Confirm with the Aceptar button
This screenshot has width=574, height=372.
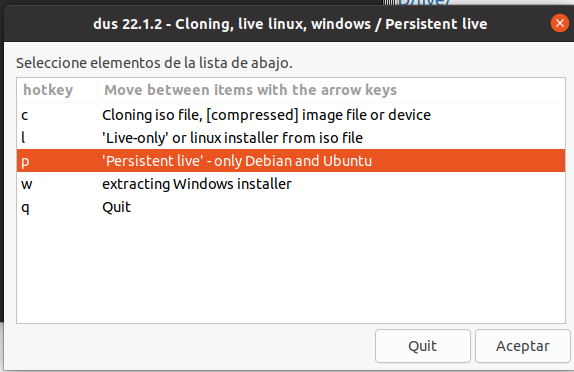click(523, 346)
